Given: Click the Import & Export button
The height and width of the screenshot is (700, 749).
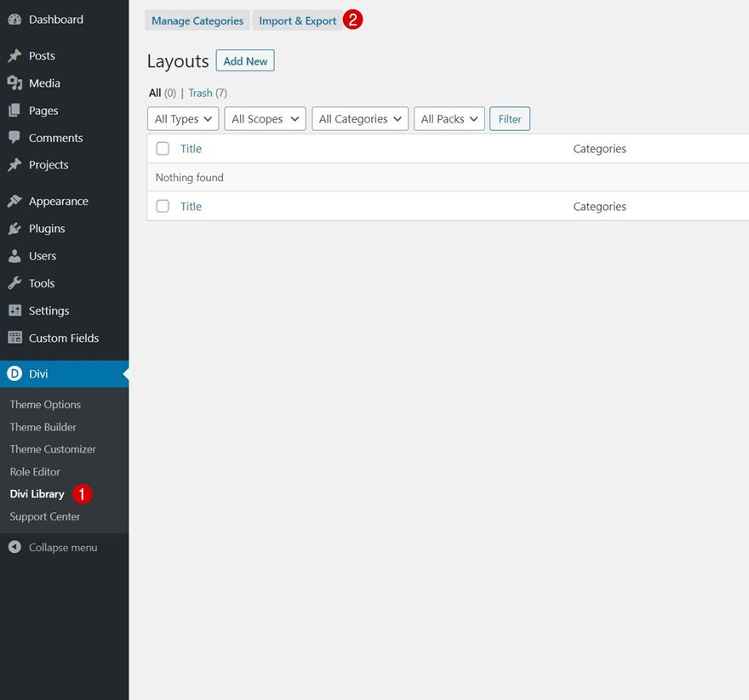Looking at the screenshot, I should [297, 20].
